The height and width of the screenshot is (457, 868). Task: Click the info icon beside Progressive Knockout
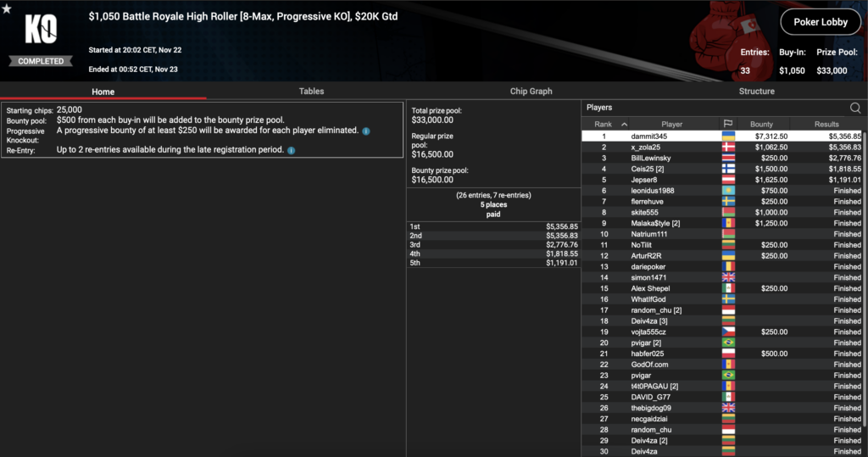click(366, 131)
